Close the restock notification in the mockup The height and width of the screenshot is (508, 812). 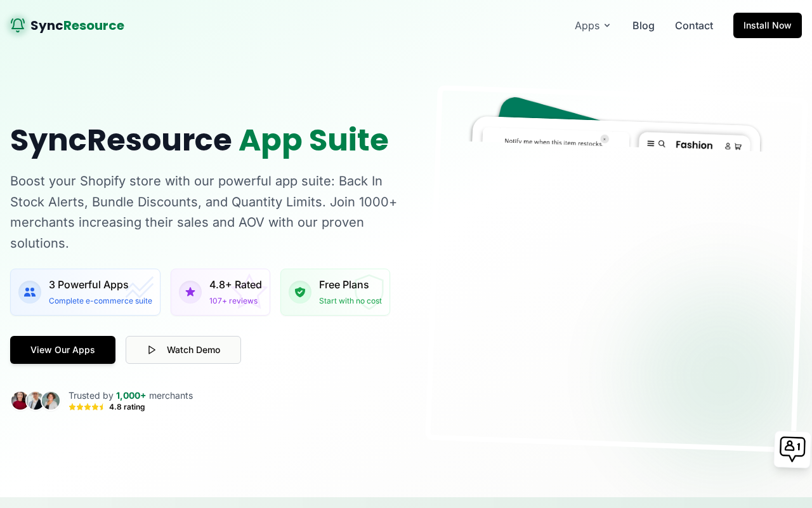point(605,139)
